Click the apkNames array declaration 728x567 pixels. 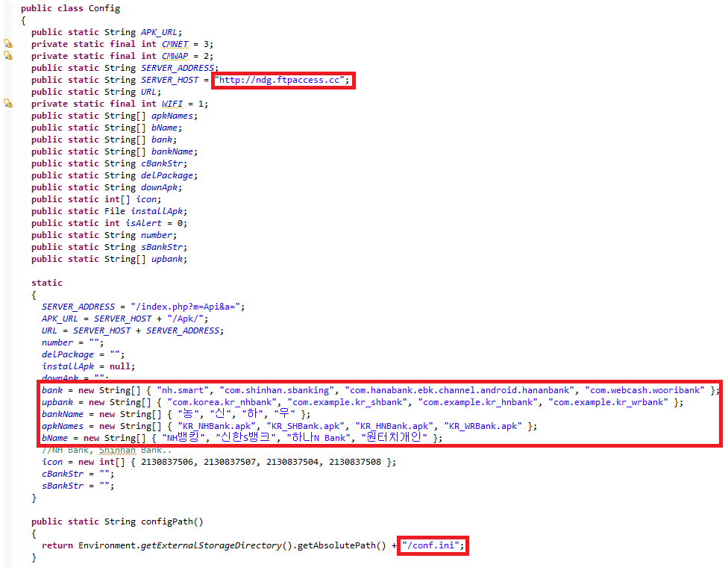pyautogui.click(x=114, y=116)
